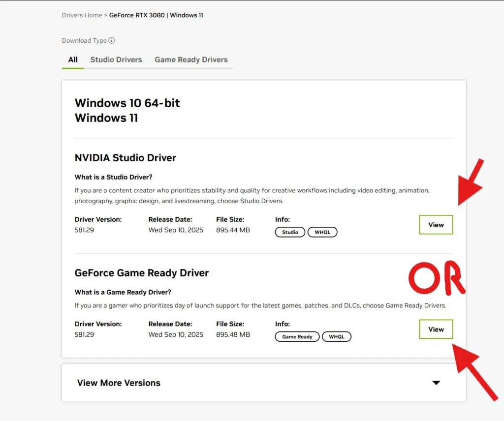Click the "What is a Game Ready Driver?" text
The width and height of the screenshot is (504, 421).
tap(123, 292)
